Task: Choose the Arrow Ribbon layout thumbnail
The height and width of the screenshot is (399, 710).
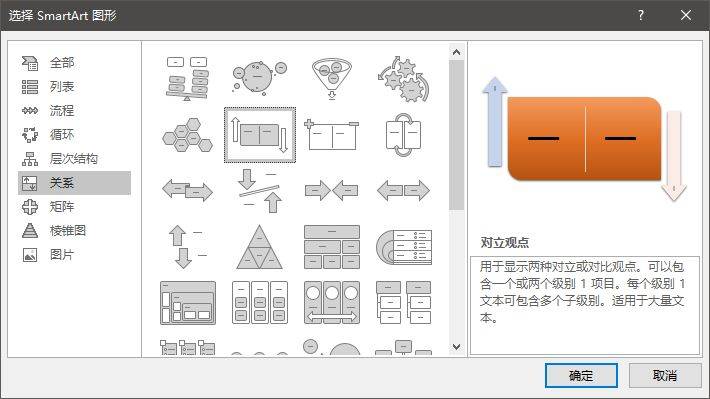Action: (187, 190)
